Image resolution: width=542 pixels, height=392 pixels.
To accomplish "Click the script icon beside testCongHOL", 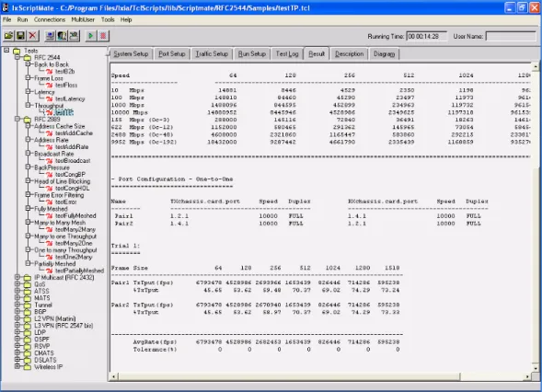I will pyautogui.click(x=50, y=189).
